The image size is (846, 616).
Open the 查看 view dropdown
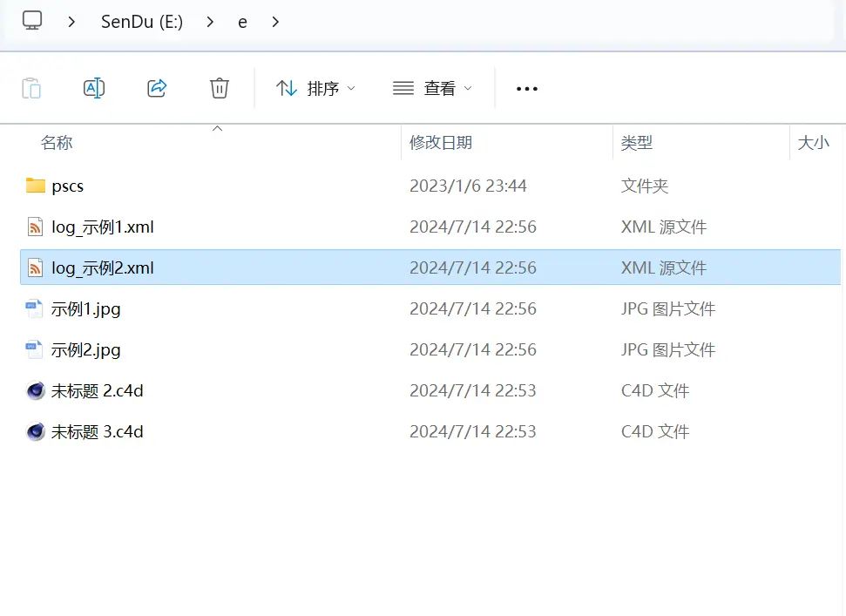(432, 88)
